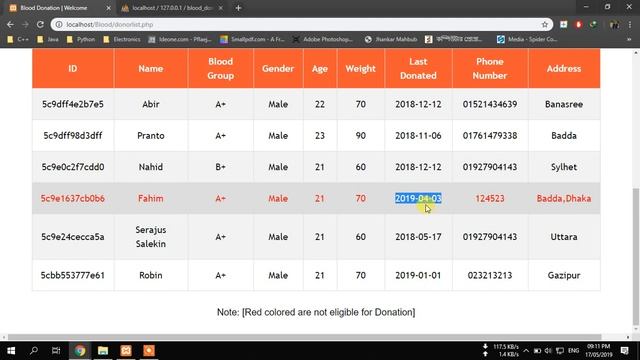The height and width of the screenshot is (360, 640).
Task: Open the Electronics bookmarks folder
Action: click(x=122, y=40)
